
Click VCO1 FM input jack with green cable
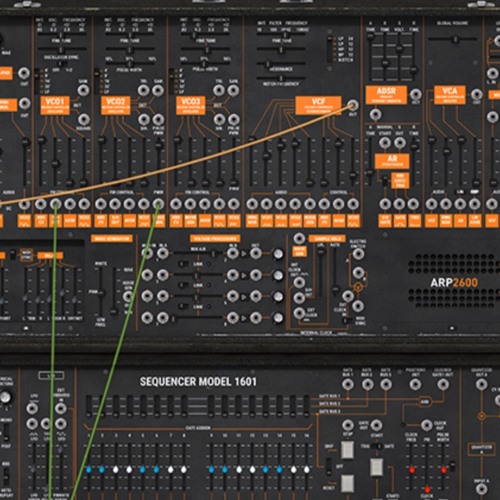pyautogui.click(x=55, y=204)
